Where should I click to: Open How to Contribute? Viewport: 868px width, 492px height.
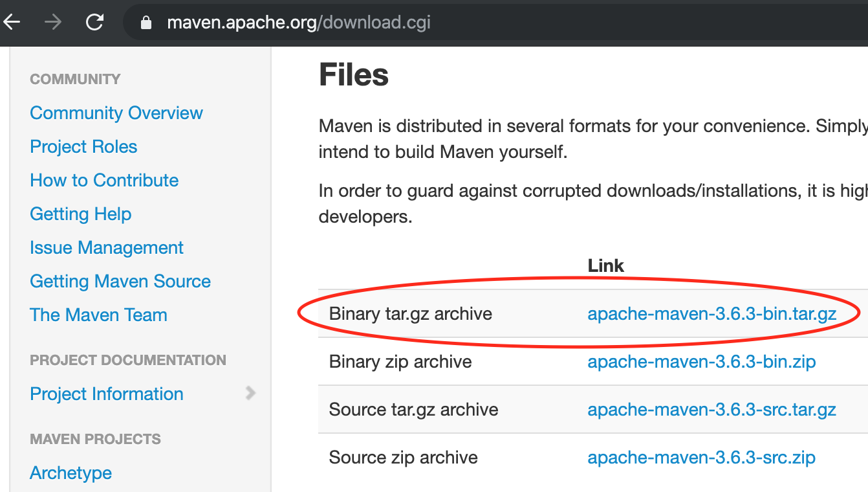click(x=104, y=180)
